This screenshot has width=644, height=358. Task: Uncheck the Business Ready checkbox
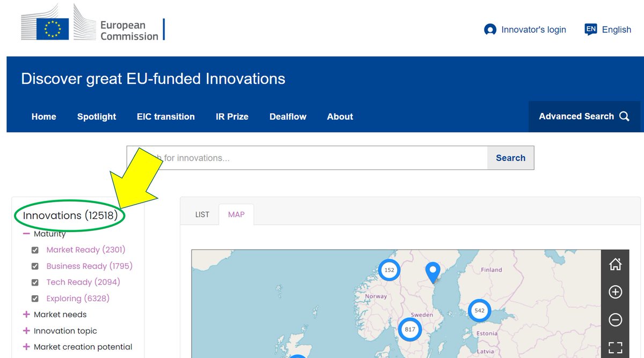click(x=35, y=266)
